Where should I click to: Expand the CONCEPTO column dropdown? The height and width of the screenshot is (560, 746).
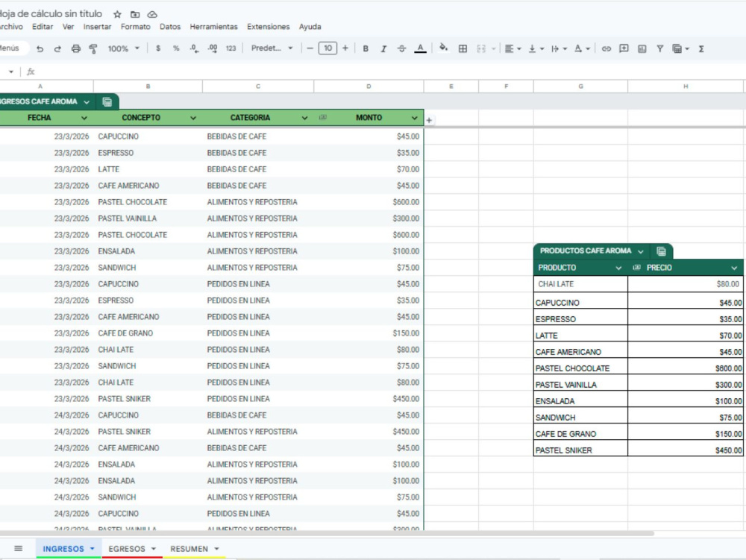[x=193, y=118]
